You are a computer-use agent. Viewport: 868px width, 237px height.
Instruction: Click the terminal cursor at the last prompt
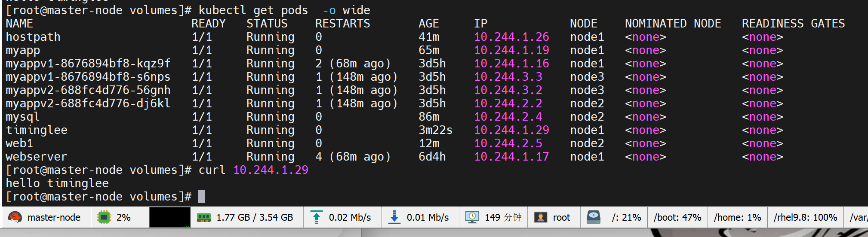202,197
